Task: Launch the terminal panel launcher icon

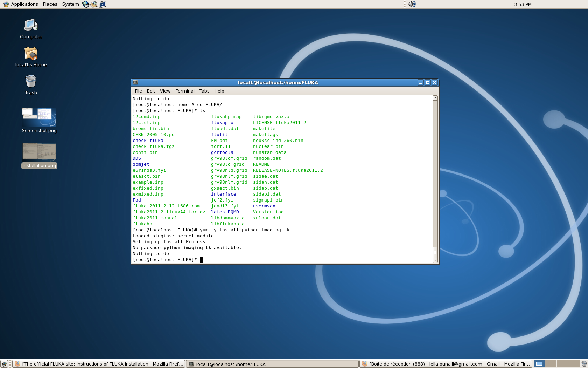Action: point(102,4)
